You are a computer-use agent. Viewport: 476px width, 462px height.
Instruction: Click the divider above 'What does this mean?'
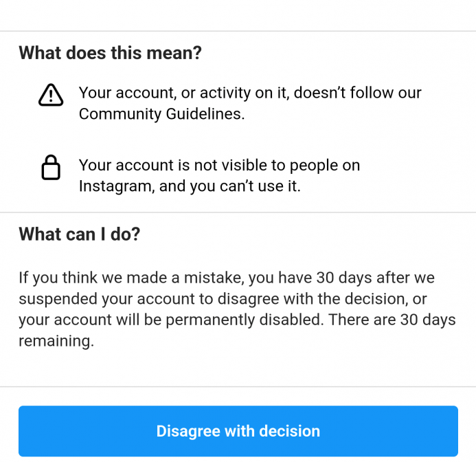(238, 31)
